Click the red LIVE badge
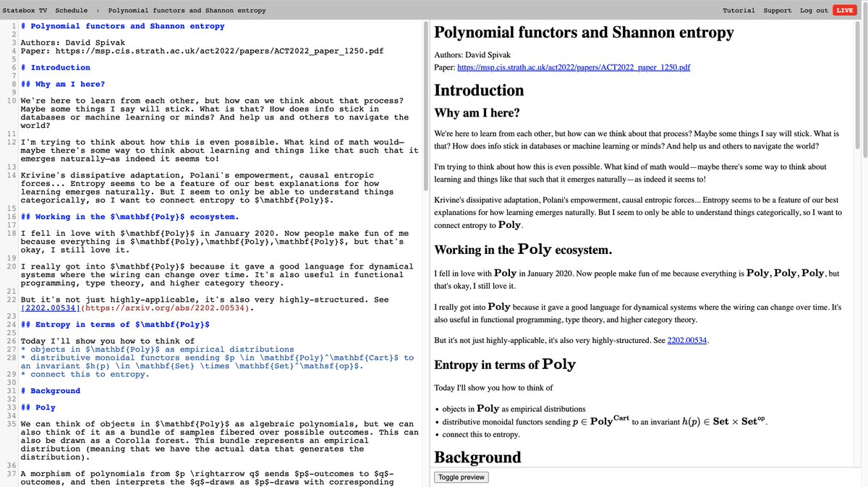 (844, 10)
